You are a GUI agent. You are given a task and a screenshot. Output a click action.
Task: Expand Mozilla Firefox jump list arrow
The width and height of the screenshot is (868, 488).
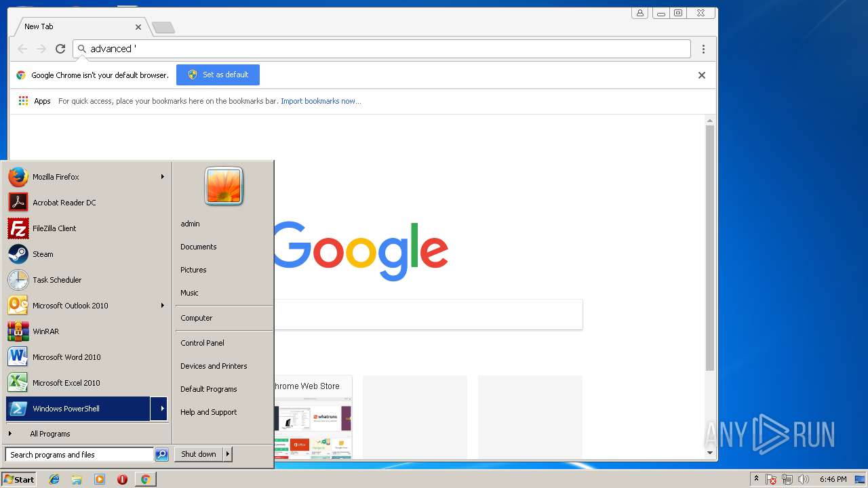162,177
